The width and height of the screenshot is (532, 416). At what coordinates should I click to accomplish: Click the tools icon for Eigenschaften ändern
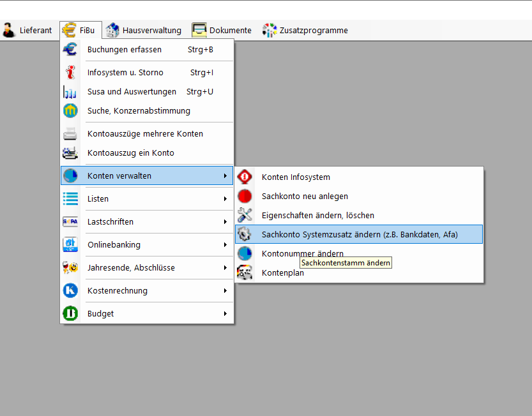coord(245,215)
